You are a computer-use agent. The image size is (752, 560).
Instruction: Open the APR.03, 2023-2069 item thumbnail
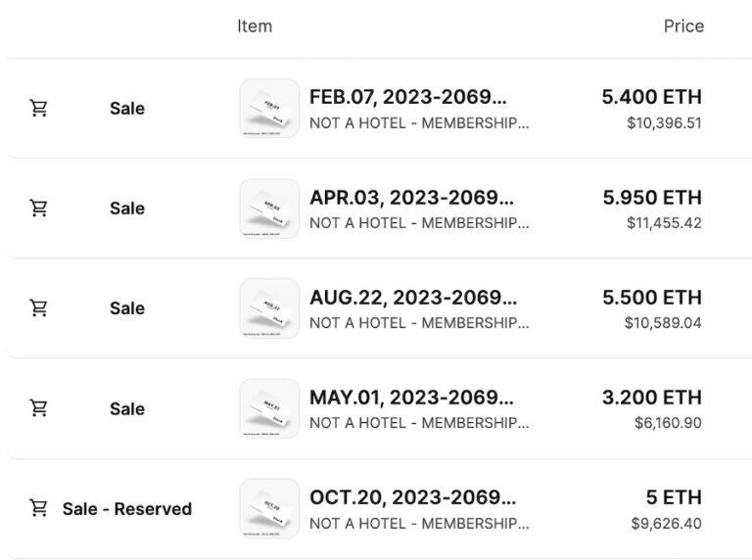pos(269,209)
